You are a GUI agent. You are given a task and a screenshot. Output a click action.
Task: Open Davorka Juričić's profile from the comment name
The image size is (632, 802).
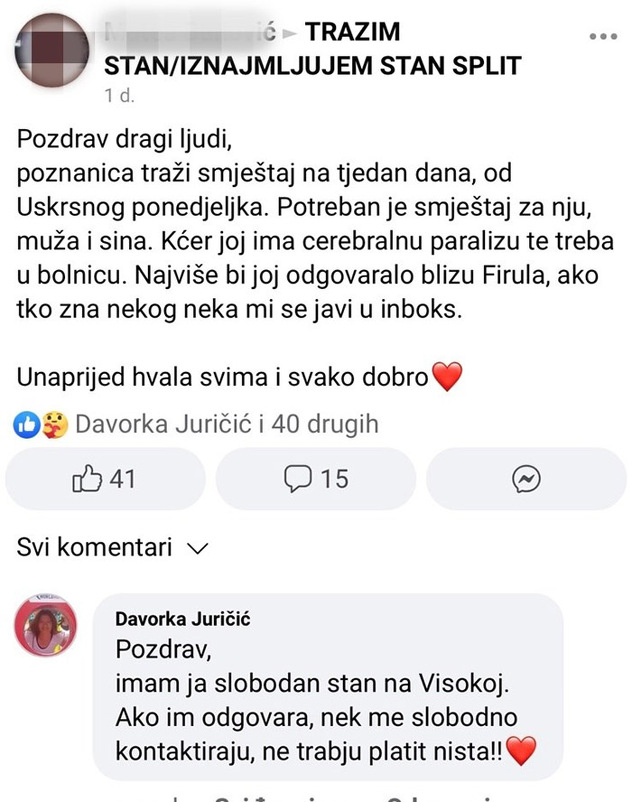click(x=182, y=619)
